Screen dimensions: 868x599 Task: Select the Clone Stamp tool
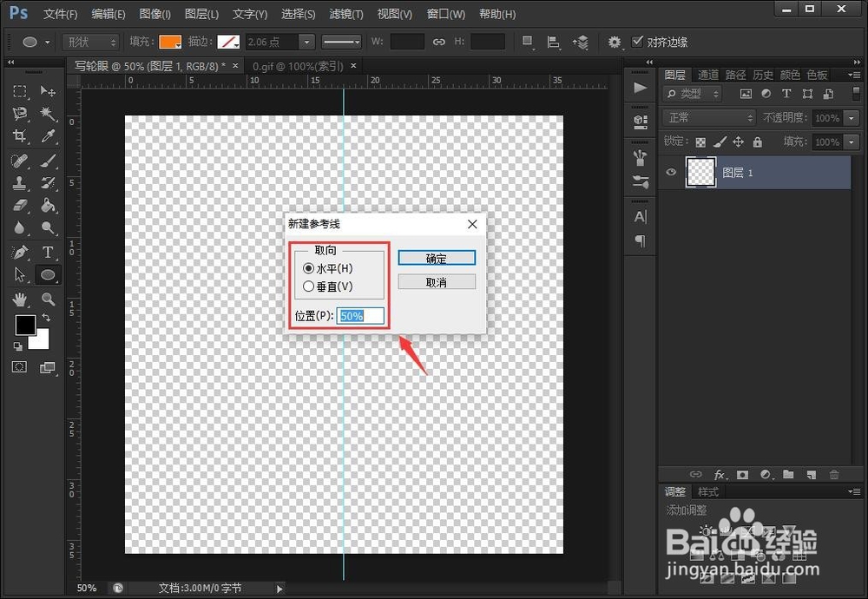point(20,182)
